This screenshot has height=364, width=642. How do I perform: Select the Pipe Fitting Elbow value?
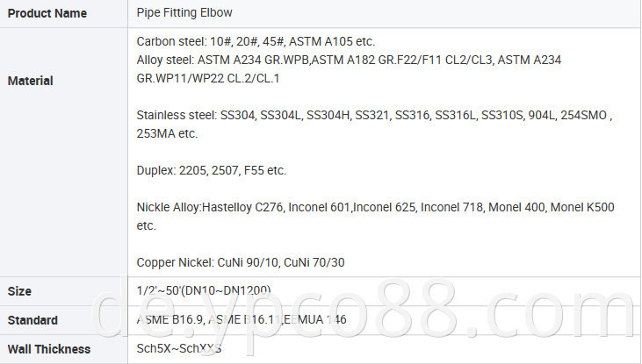(x=184, y=13)
